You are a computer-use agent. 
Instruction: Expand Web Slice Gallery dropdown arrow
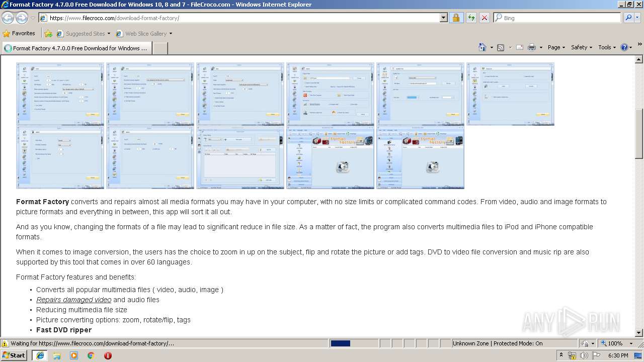[x=171, y=34]
